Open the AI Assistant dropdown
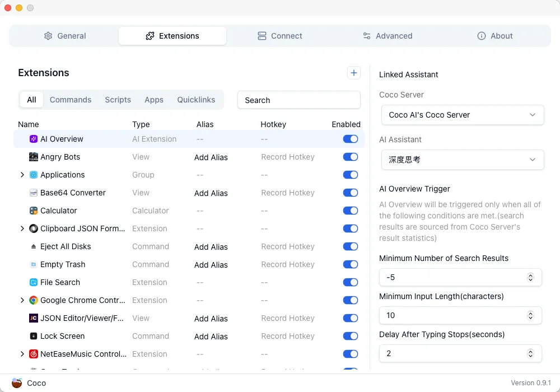The width and height of the screenshot is (560, 392). (x=462, y=160)
